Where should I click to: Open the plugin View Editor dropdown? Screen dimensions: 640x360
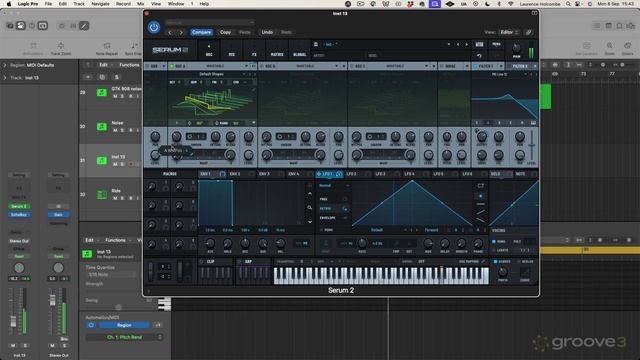[x=509, y=32]
